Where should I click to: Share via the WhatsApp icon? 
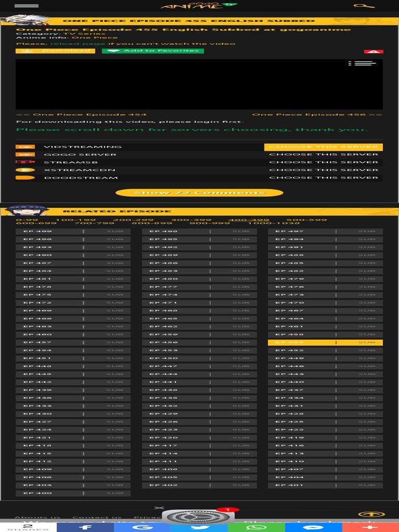tap(256, 527)
